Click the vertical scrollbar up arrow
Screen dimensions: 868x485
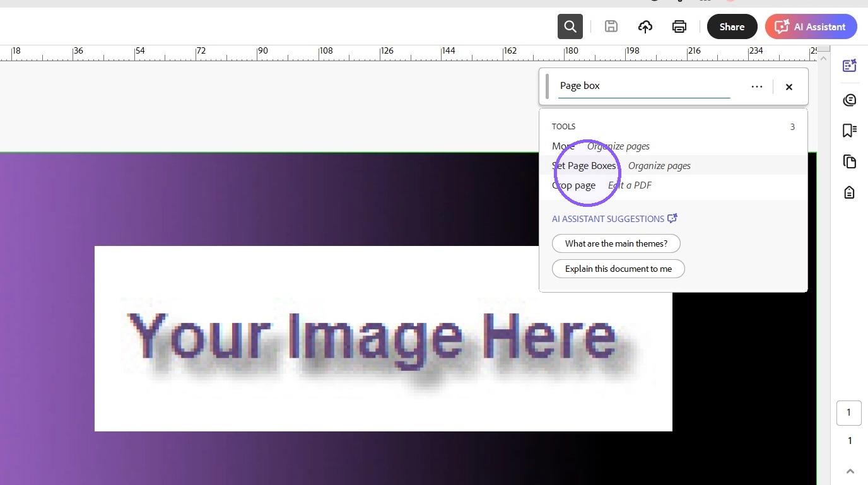click(823, 57)
